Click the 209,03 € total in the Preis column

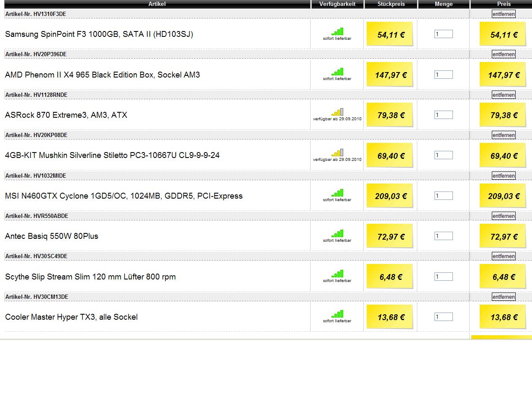coord(503,196)
